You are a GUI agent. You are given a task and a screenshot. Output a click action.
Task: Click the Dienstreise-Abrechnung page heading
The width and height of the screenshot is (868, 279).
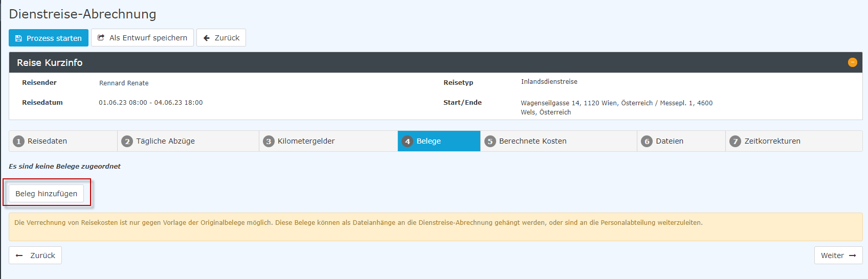pos(82,14)
